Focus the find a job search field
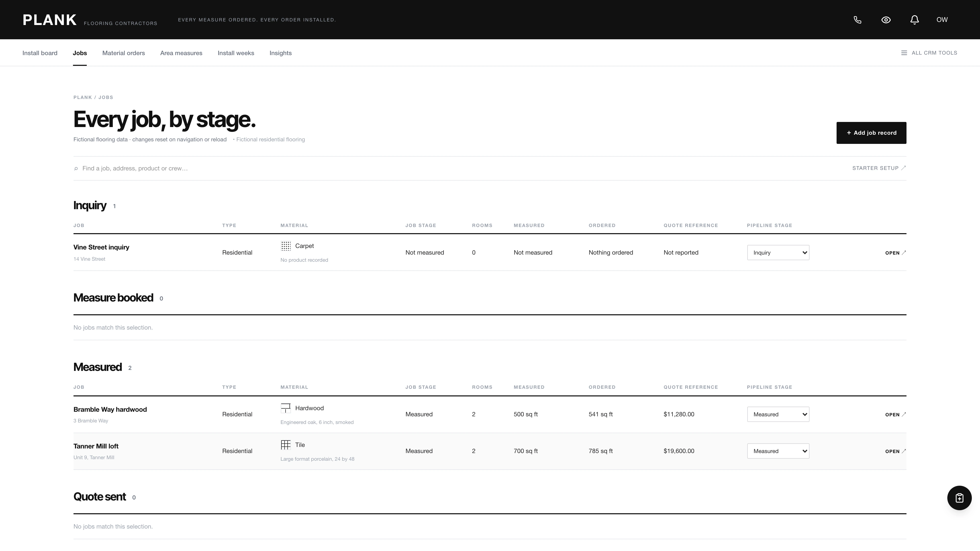Image resolution: width=980 pixels, height=551 pixels. [457, 168]
